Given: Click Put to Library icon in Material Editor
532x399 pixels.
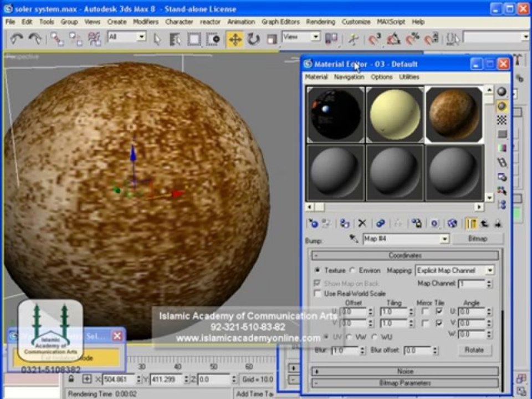Looking at the screenshot, I should (x=417, y=223).
